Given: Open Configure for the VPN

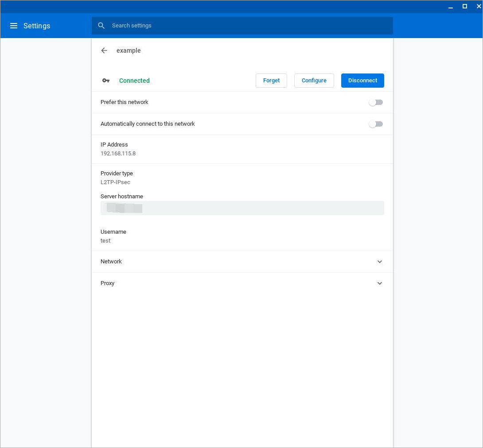Looking at the screenshot, I should (314, 81).
